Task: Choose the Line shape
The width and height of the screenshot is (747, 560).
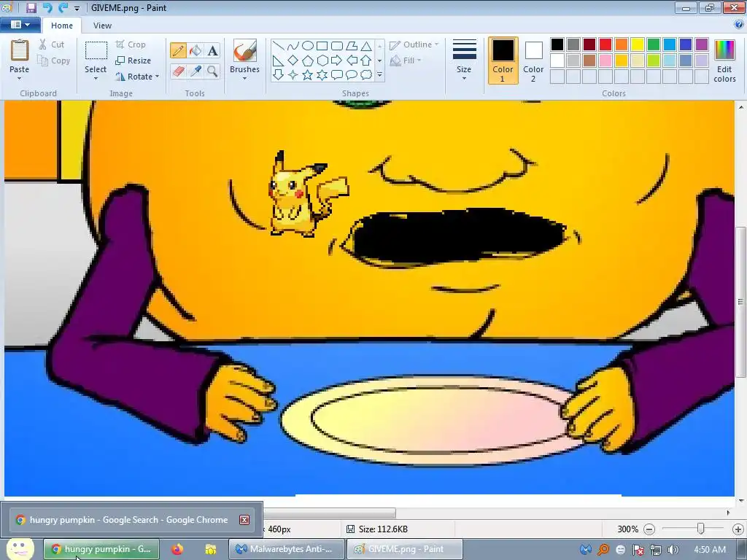Action: point(278,46)
